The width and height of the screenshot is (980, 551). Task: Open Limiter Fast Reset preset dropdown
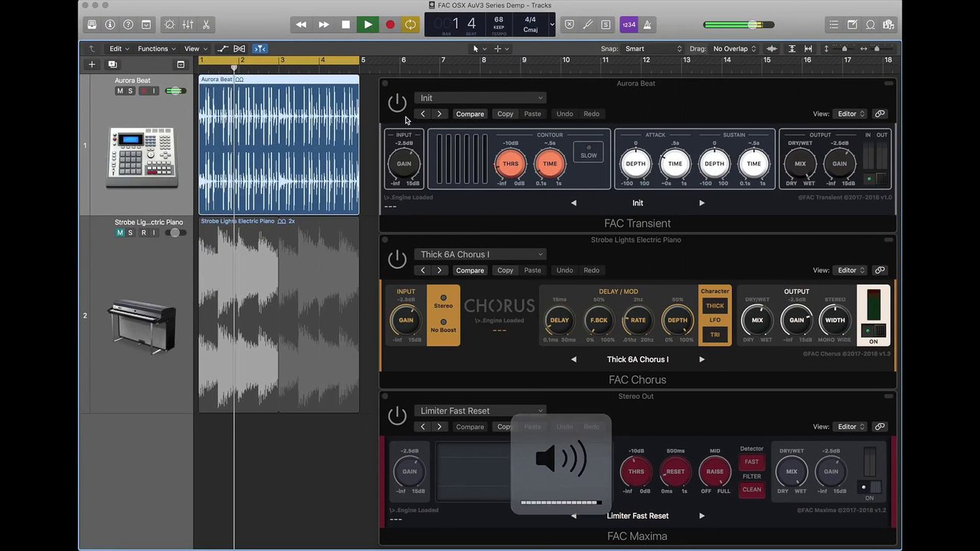click(x=480, y=411)
